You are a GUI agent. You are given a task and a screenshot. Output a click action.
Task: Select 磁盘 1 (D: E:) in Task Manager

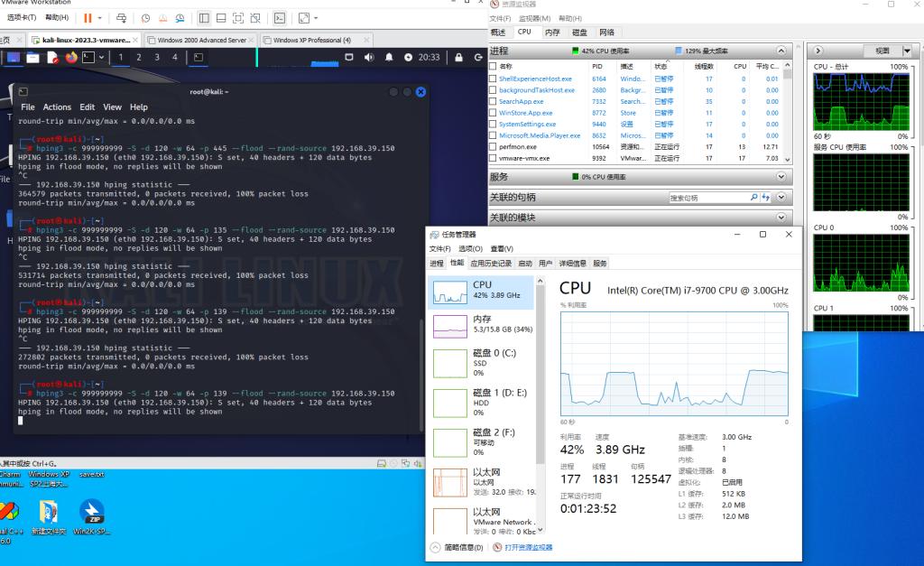[482, 402]
